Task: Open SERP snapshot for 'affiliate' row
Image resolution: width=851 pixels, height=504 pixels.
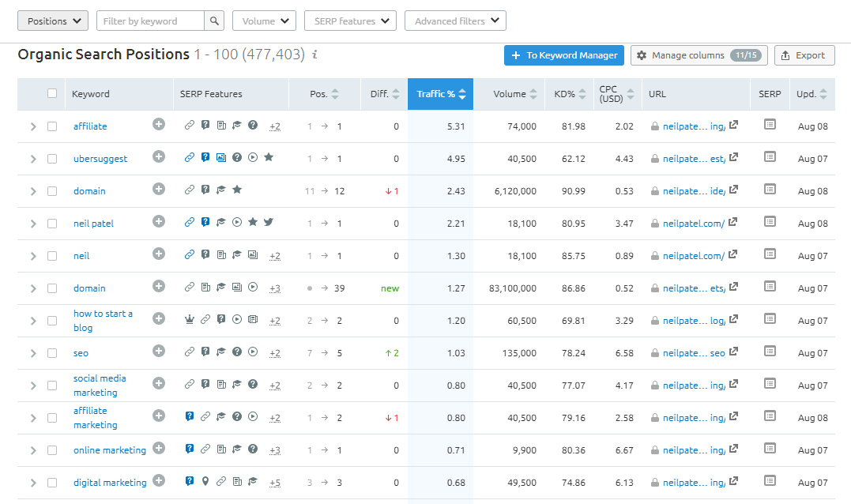Action: tap(770, 124)
